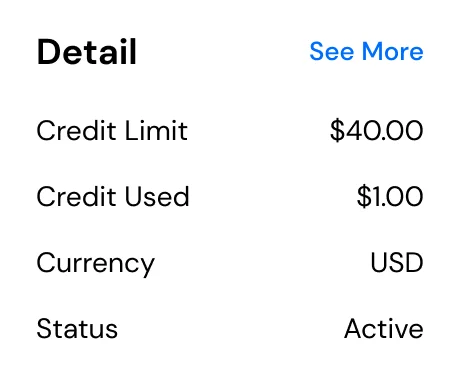View more account details via See More
This screenshot has height=384, width=460.
click(366, 51)
